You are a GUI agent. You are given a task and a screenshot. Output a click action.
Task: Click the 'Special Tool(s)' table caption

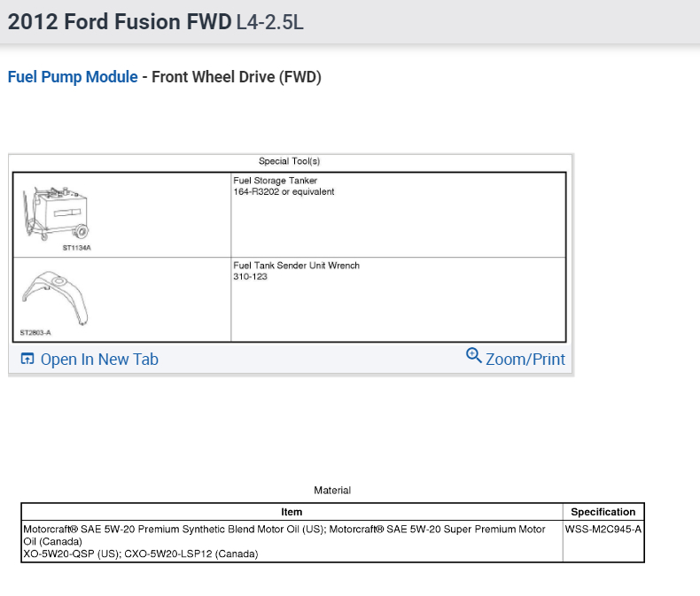[x=289, y=161]
